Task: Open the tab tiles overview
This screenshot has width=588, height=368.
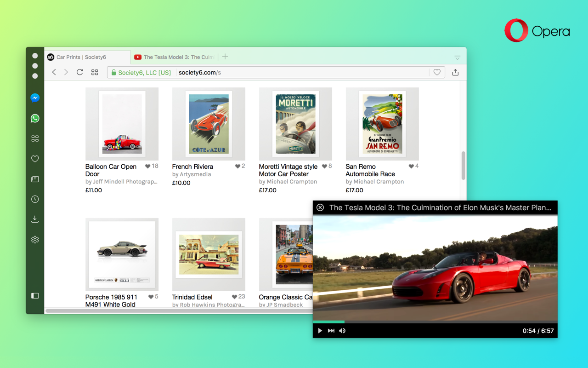Action: coord(95,72)
